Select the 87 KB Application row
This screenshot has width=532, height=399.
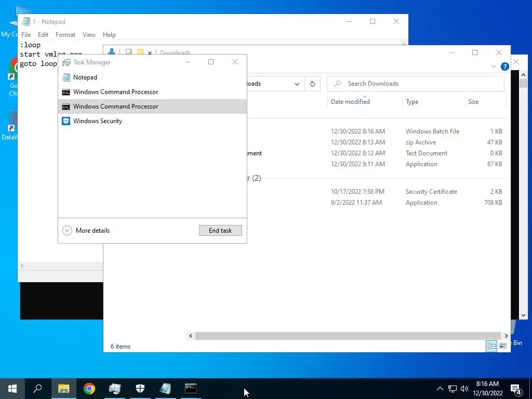tap(377, 164)
